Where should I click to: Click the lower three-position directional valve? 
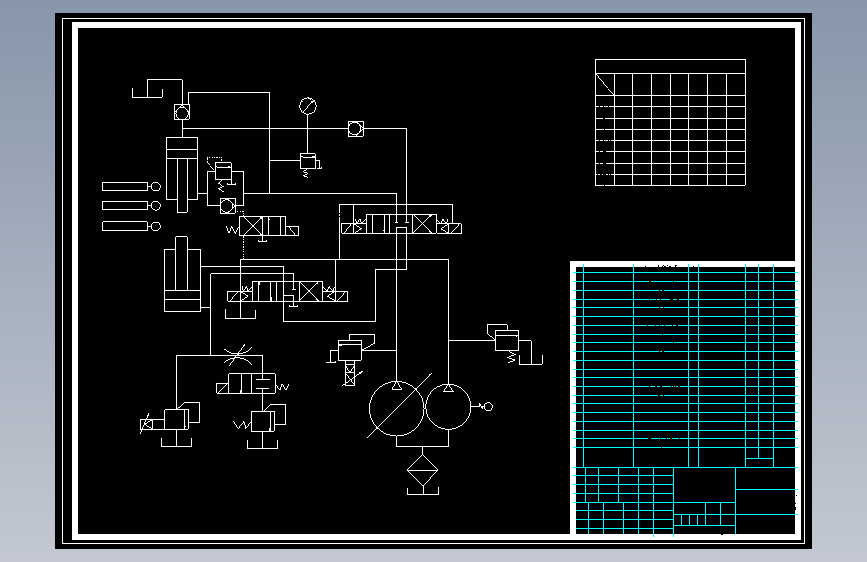pyautogui.click(x=288, y=292)
